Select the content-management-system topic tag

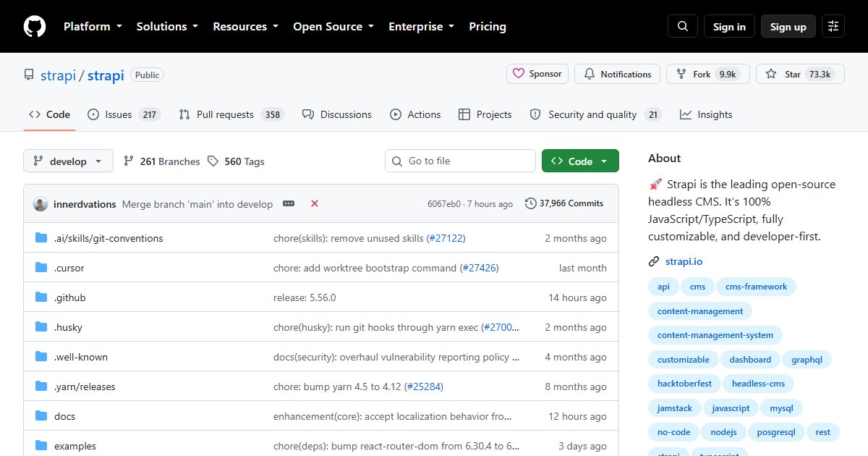(715, 335)
